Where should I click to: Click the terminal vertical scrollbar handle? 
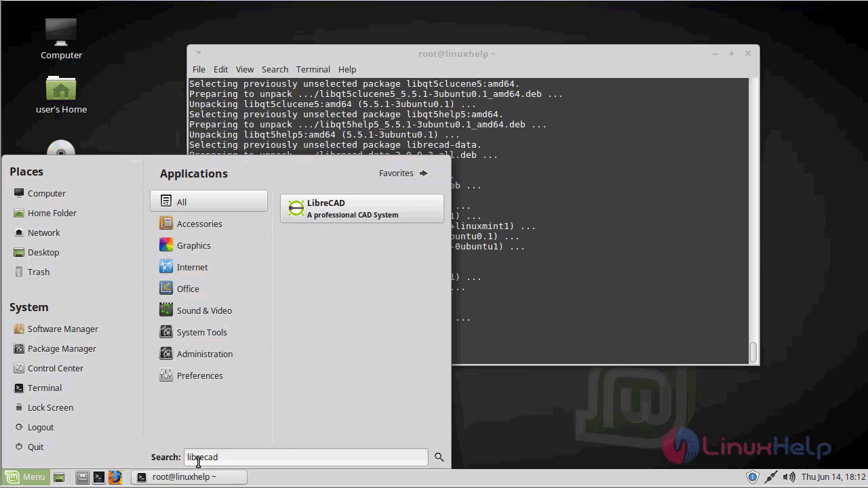753,352
